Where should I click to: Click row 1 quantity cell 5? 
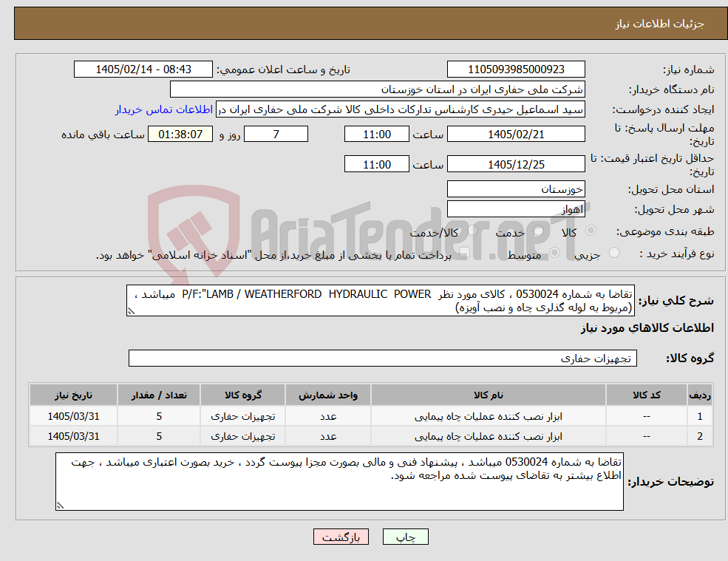tap(159, 416)
